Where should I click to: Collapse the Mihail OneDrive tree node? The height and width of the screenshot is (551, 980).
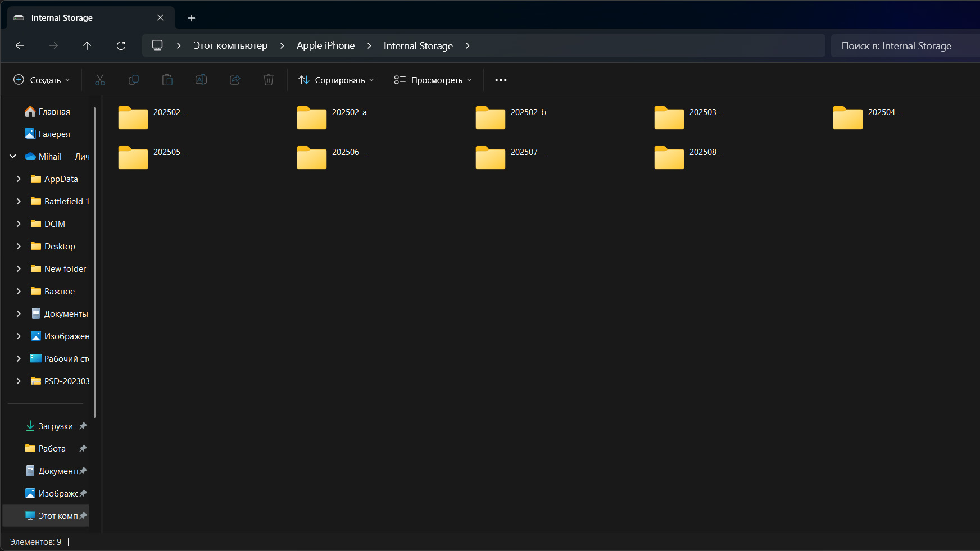pyautogui.click(x=13, y=156)
